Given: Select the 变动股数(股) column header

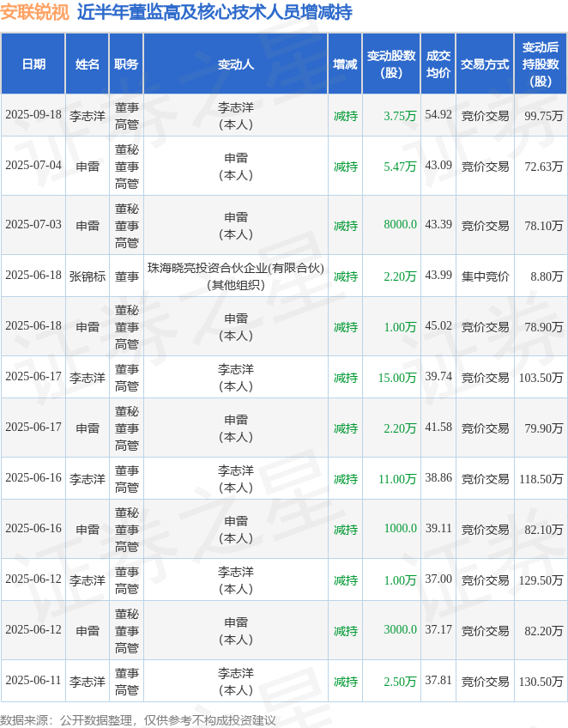Looking at the screenshot, I should [x=391, y=64].
